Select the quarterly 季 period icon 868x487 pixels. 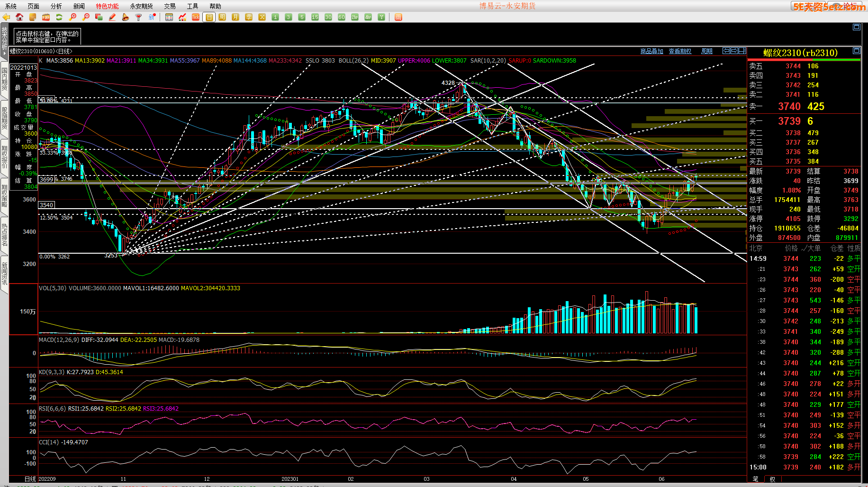coord(249,17)
